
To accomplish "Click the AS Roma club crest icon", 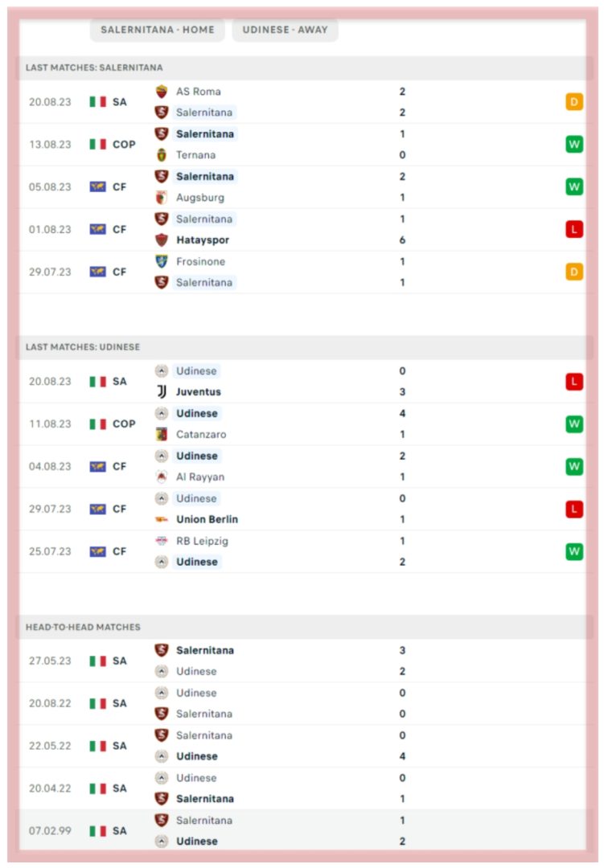I will (x=161, y=92).
